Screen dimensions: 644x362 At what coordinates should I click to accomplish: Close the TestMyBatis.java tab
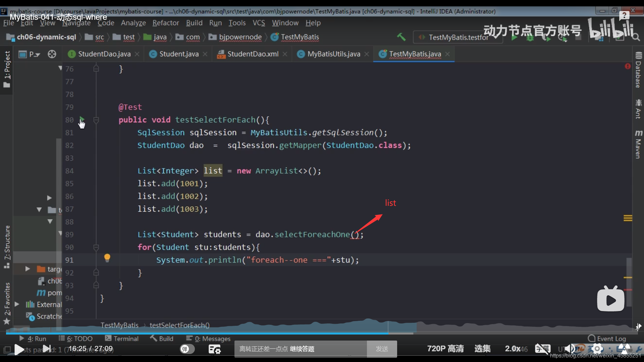click(x=447, y=54)
